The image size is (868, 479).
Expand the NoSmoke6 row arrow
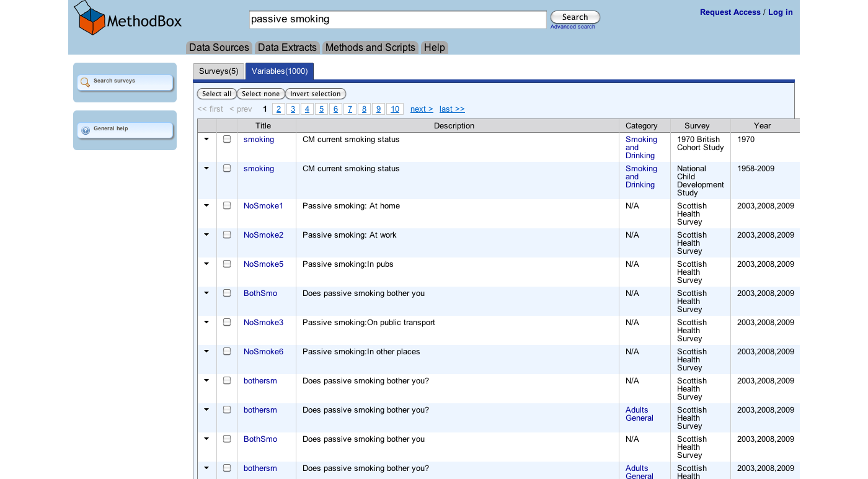point(206,351)
